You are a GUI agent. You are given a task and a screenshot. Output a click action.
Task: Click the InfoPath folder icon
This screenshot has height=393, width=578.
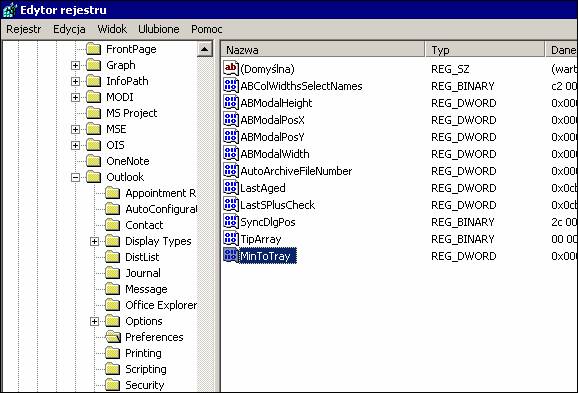94,81
